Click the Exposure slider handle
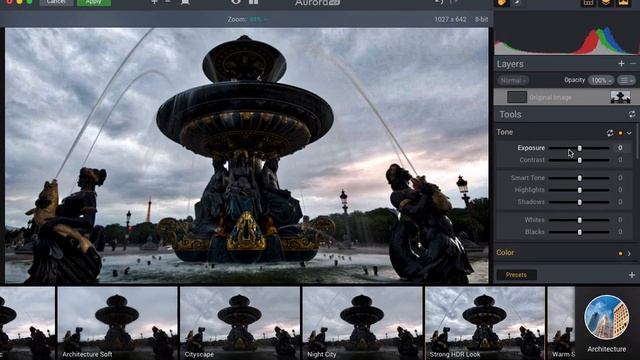The width and height of the screenshot is (640, 360). (580, 148)
